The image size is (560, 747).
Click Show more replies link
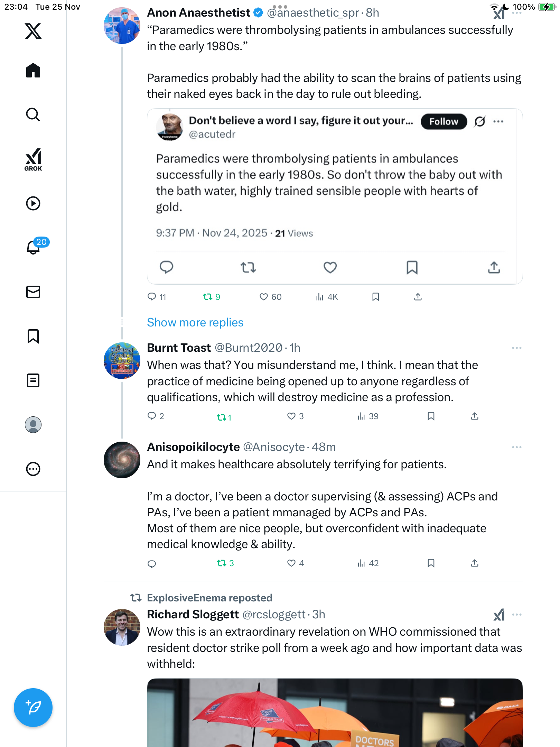(x=195, y=322)
